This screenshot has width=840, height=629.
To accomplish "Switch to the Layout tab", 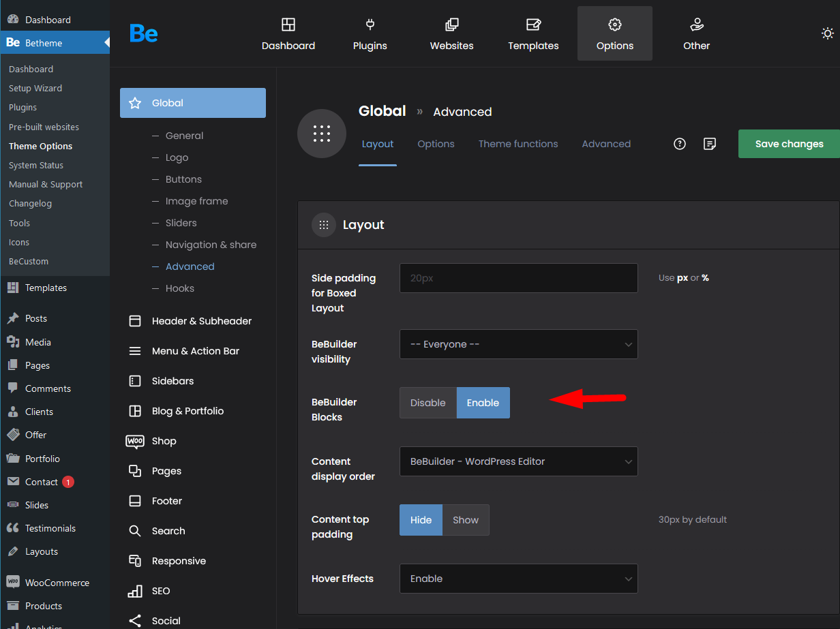I will click(378, 144).
